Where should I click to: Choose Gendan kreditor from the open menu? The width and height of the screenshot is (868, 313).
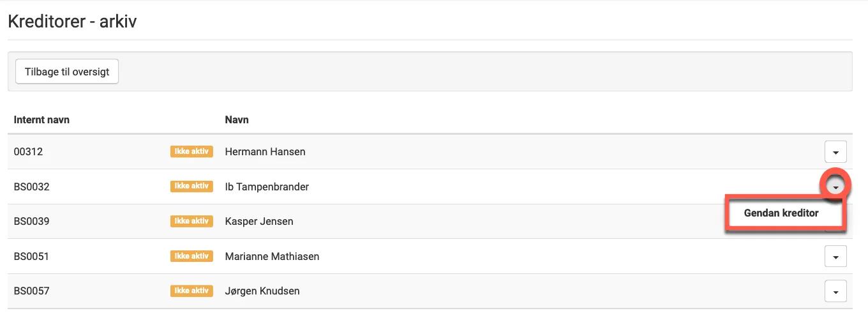[781, 213]
